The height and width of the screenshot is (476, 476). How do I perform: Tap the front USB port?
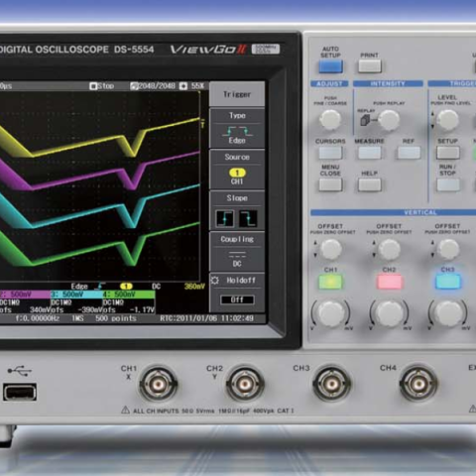pos(20,392)
